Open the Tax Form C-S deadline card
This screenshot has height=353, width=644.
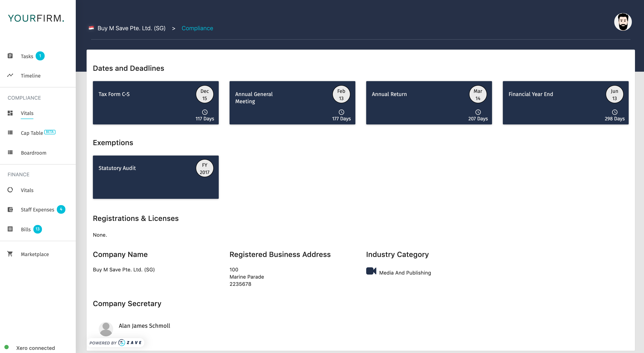pos(156,103)
